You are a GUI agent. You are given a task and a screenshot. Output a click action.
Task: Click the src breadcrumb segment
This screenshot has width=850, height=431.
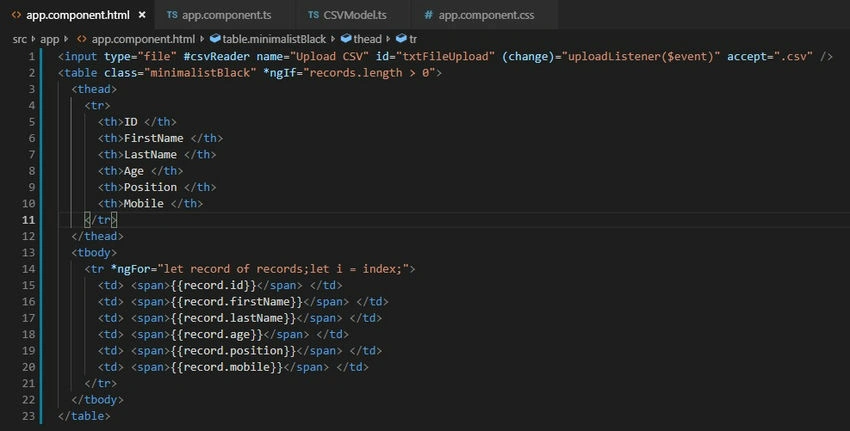pos(20,39)
